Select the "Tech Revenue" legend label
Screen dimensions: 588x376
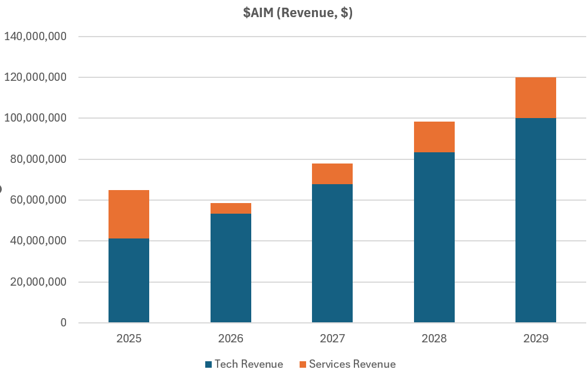[248, 364]
